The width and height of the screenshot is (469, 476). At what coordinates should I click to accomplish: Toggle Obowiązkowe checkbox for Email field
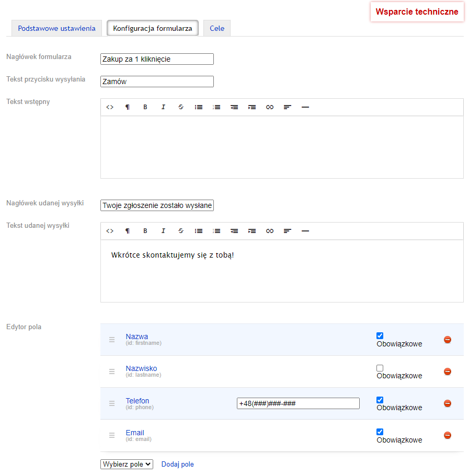pos(380,432)
